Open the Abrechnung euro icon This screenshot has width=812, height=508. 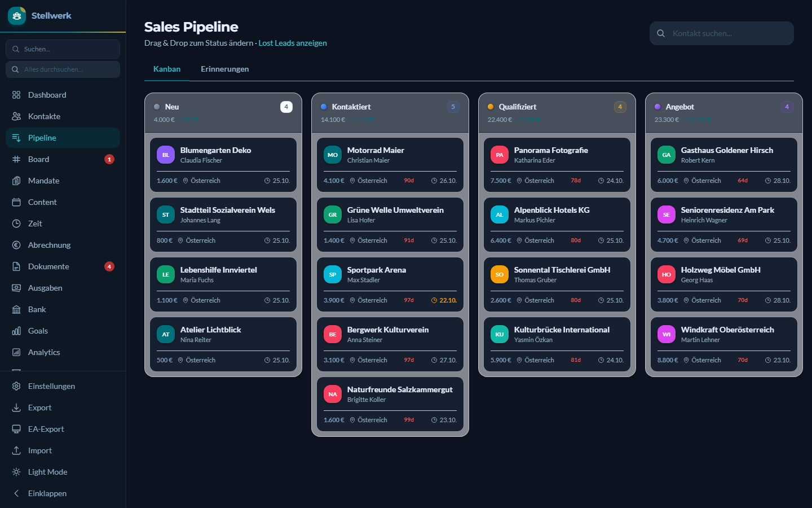coord(16,245)
